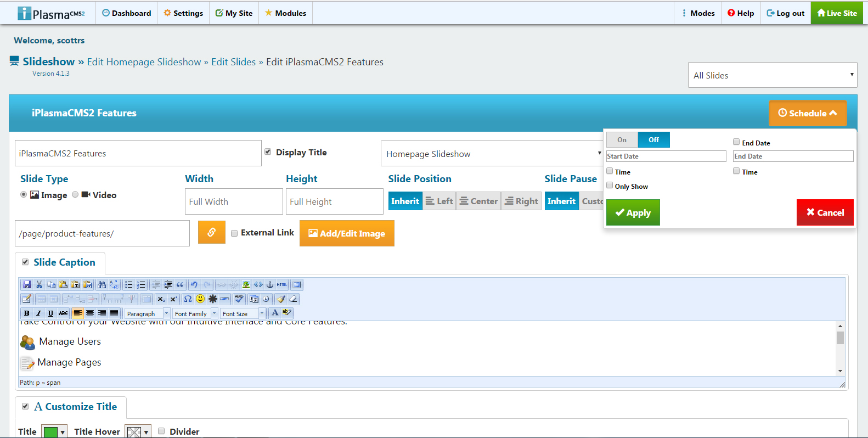Select the Image slide type radio
This screenshot has height=438, width=868.
pos(24,194)
